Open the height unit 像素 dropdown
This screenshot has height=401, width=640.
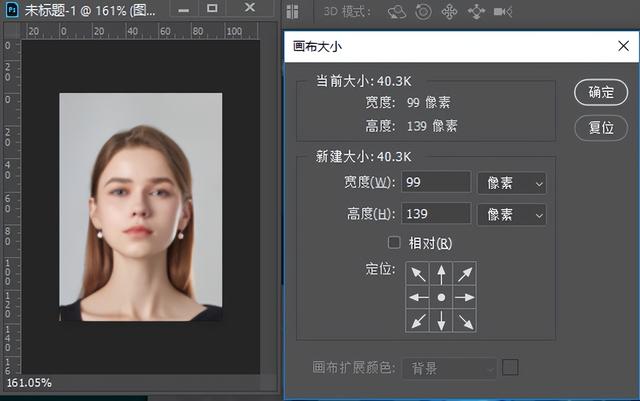(512, 214)
